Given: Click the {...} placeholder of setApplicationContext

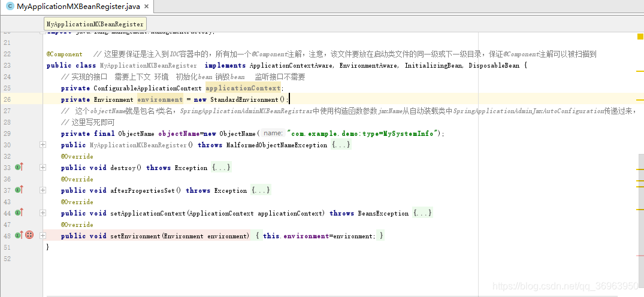Looking at the screenshot, I should pyautogui.click(x=422, y=213).
